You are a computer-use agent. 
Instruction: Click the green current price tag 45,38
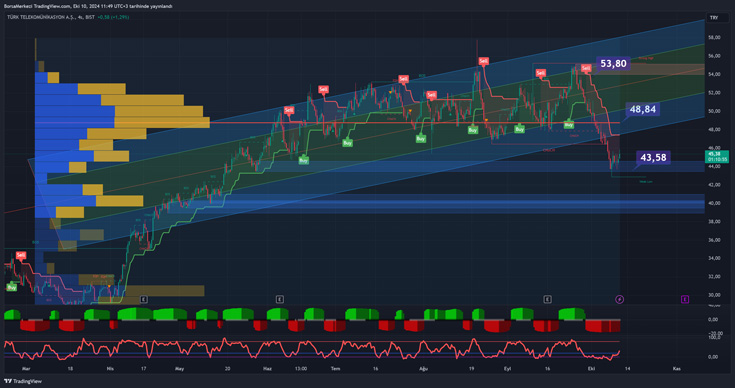pos(717,157)
